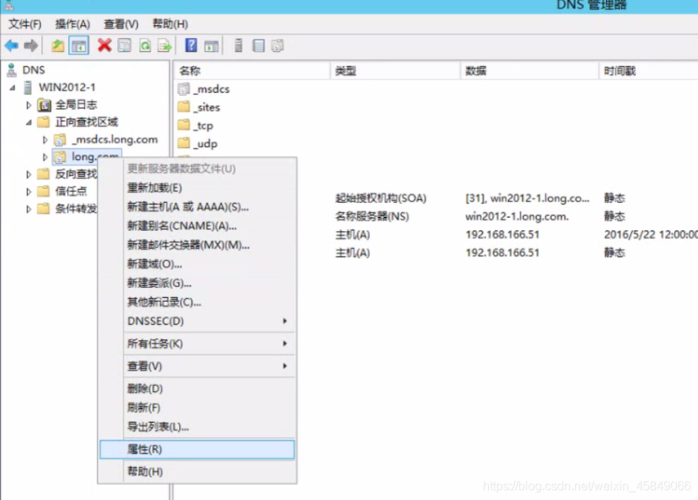Click the Back arrow toolbar icon
Image resolution: width=698 pixels, height=500 pixels.
(11, 45)
